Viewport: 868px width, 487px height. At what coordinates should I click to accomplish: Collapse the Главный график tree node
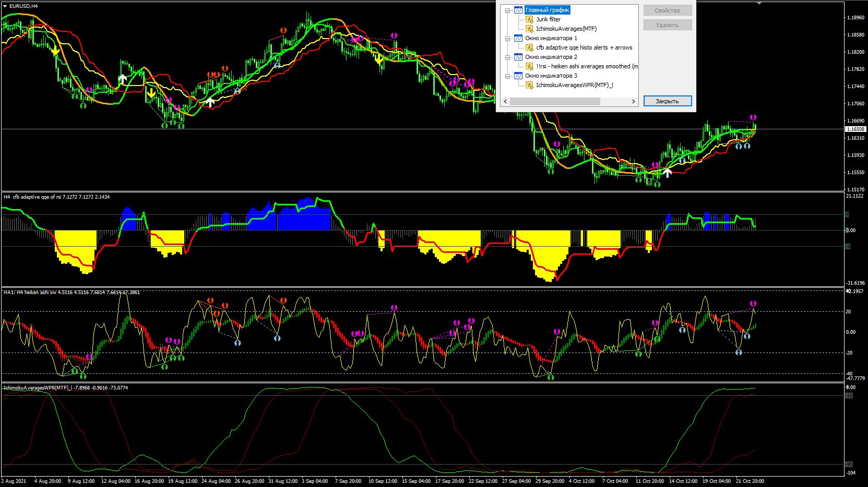(x=507, y=10)
